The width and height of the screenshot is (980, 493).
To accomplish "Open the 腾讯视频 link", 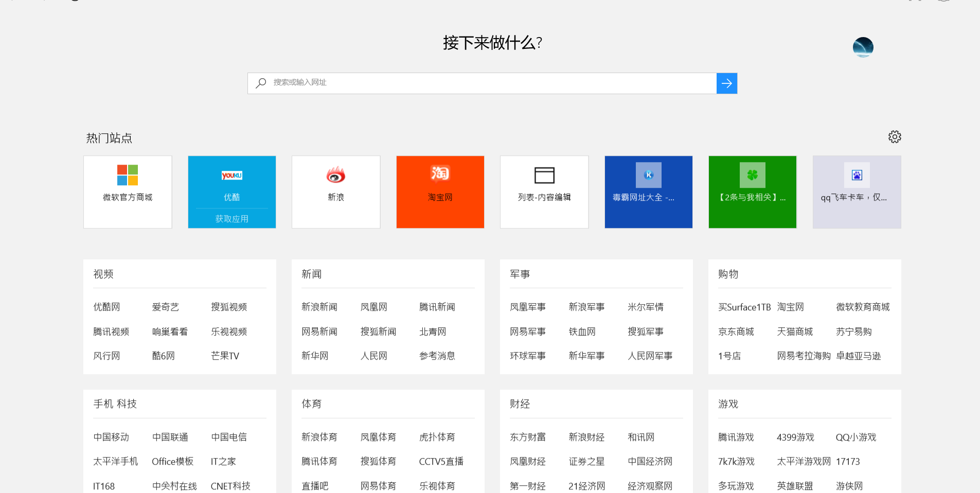I will coord(111,332).
